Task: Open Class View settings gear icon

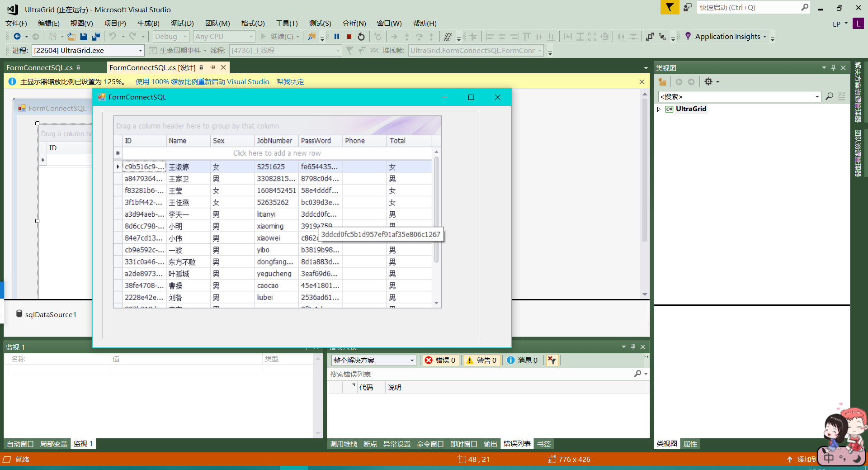Action: click(708, 82)
